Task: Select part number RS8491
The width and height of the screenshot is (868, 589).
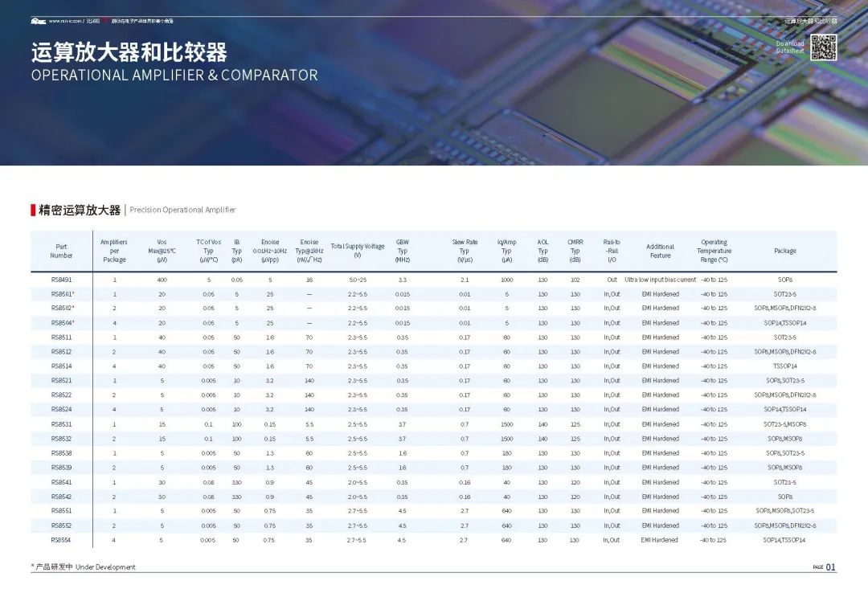Action: [x=61, y=280]
